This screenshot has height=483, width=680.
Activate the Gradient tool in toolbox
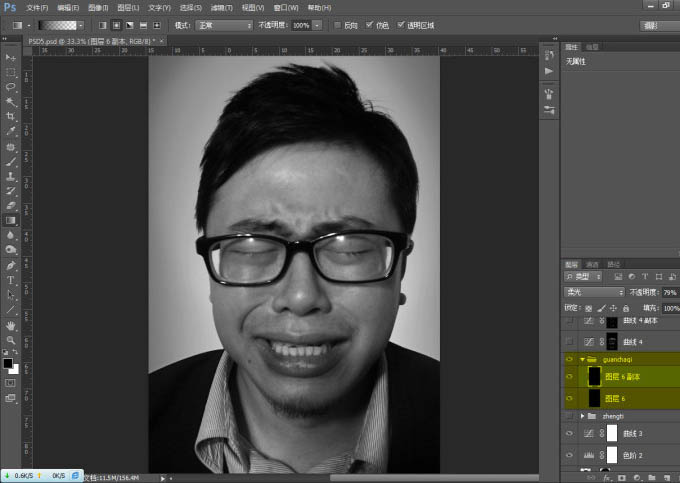11,220
